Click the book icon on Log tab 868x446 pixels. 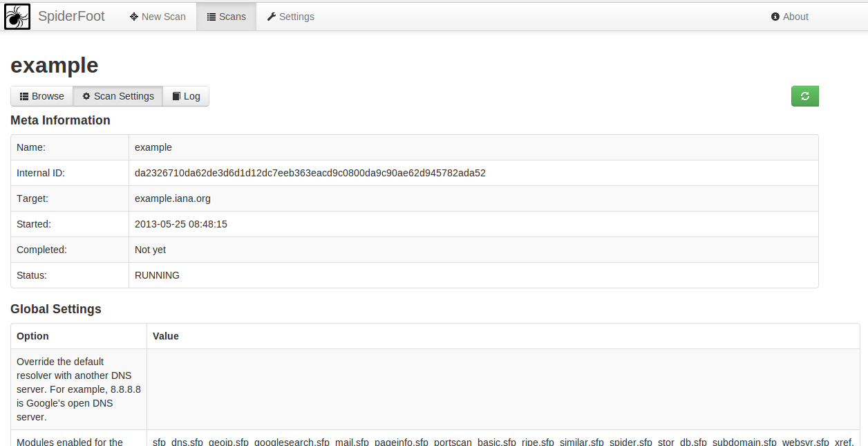[176, 96]
